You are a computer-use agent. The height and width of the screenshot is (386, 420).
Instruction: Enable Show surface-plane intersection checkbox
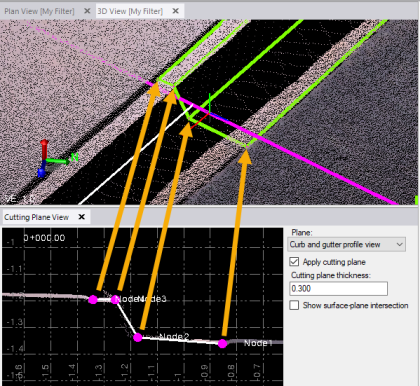click(294, 305)
